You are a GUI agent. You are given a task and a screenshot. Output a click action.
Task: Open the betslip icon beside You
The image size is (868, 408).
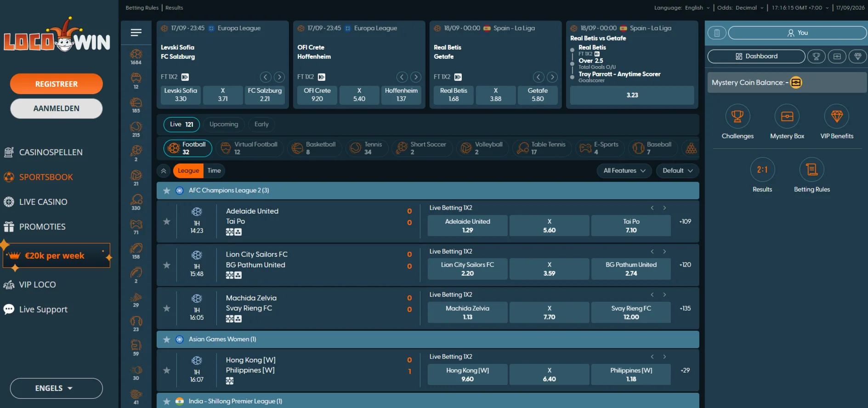coord(717,33)
